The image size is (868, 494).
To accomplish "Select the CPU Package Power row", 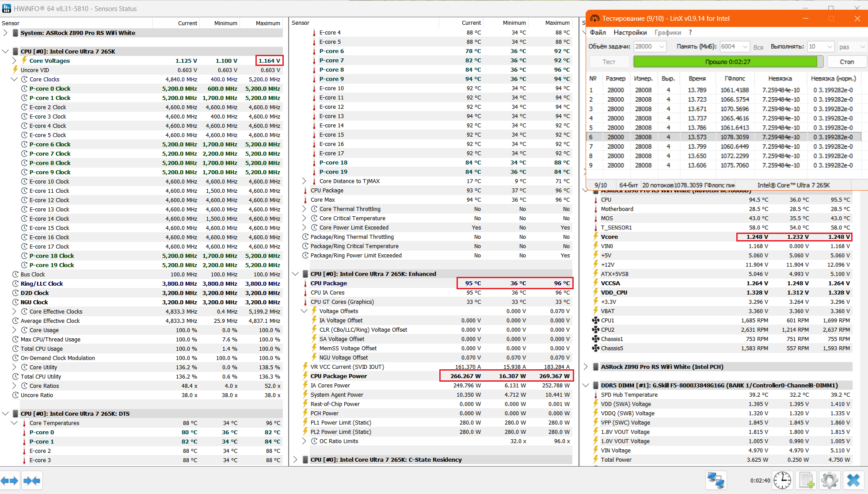I will coord(339,376).
